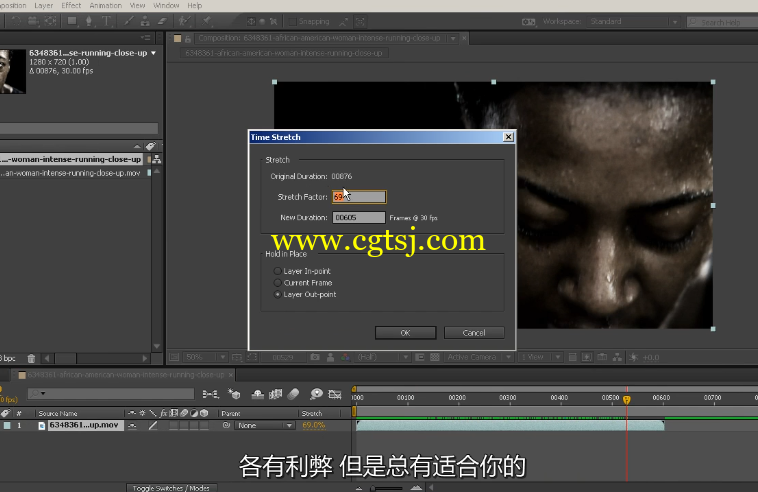Click the Hide Shy Layers icon

tap(258, 394)
